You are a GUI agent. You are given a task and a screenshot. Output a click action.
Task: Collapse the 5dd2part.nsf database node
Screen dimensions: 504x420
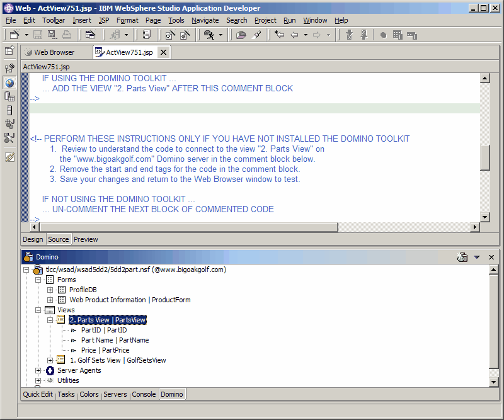pyautogui.click(x=26, y=270)
